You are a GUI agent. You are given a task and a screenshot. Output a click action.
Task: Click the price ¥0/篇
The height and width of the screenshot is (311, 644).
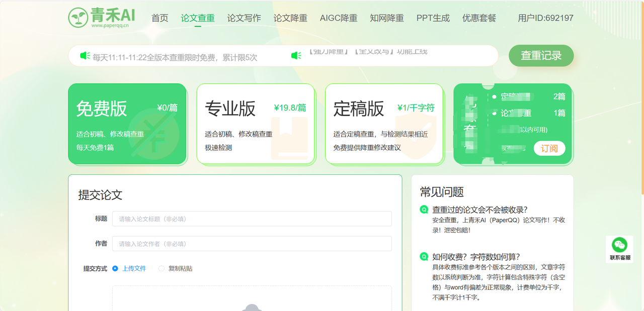pyautogui.click(x=168, y=108)
